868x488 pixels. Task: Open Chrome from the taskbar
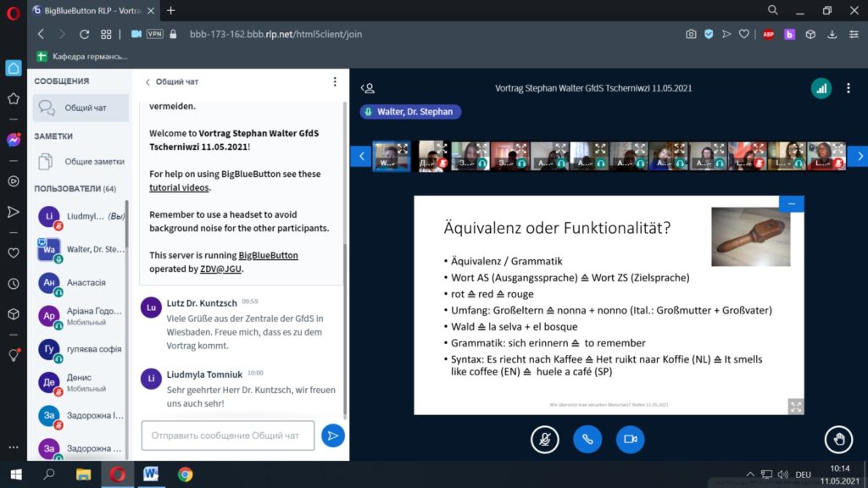(185, 474)
